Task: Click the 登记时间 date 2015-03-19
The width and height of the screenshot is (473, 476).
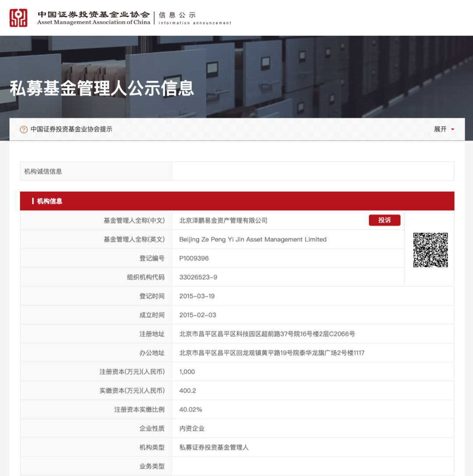Action: point(198,296)
